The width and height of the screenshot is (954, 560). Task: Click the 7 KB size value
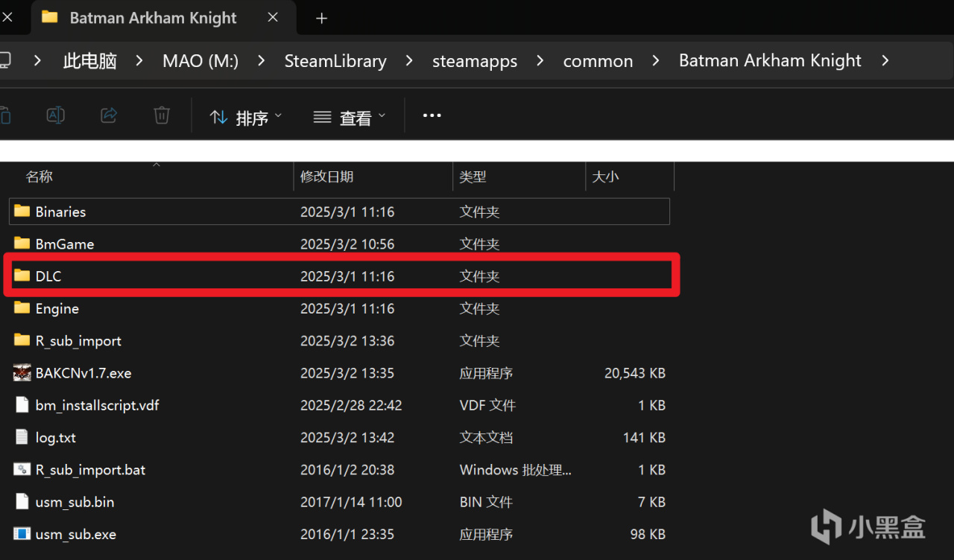point(651,502)
